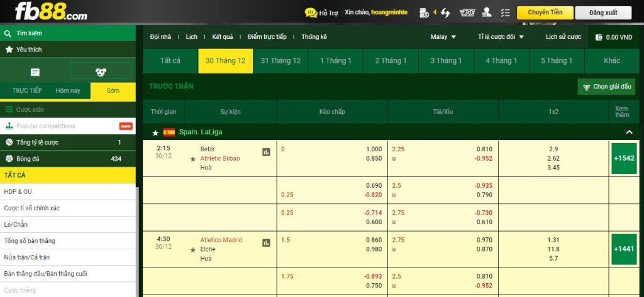This screenshot has width=644, height=297.
Task: Click the refresh arrows icon in the header
Action: (x=445, y=13)
